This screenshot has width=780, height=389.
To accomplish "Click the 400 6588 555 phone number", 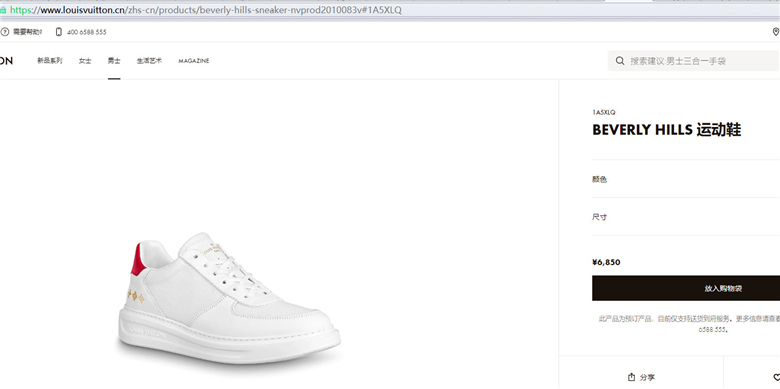I will click(x=87, y=32).
